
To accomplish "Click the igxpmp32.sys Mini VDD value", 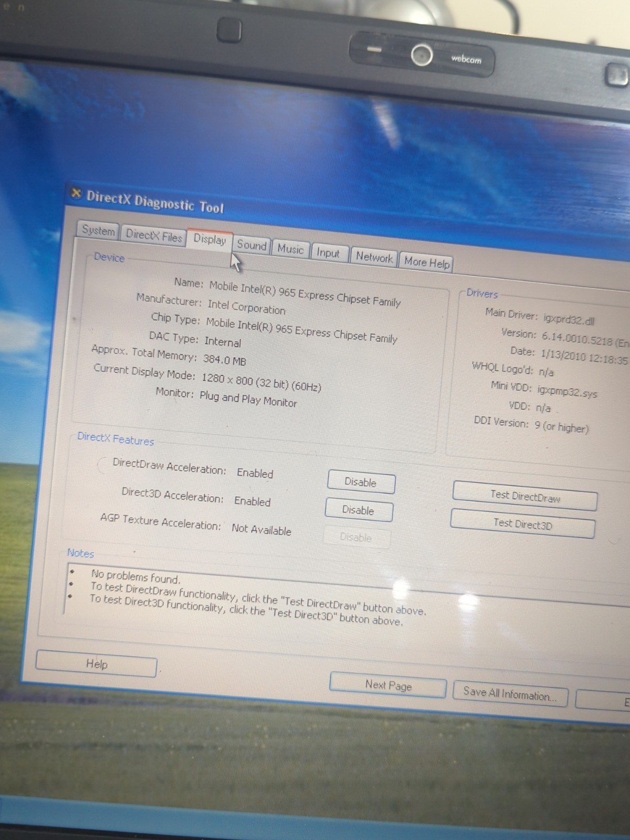I will coord(567,391).
